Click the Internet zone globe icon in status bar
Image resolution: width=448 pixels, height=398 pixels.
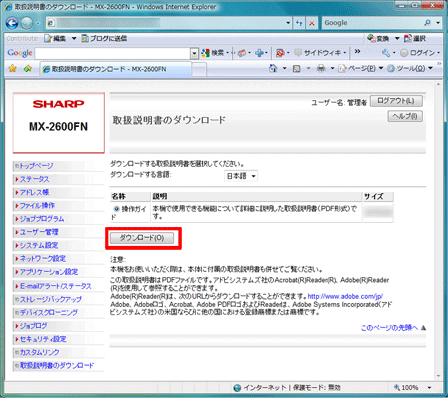(x=237, y=388)
